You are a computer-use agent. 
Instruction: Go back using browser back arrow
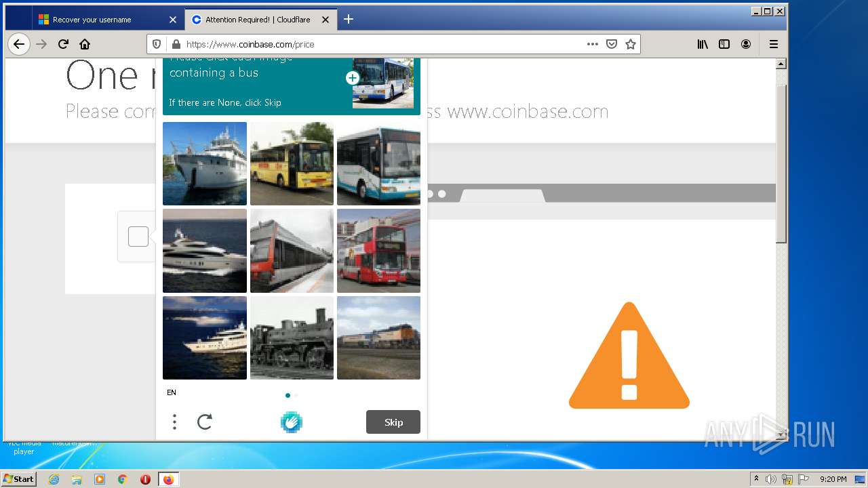19,44
